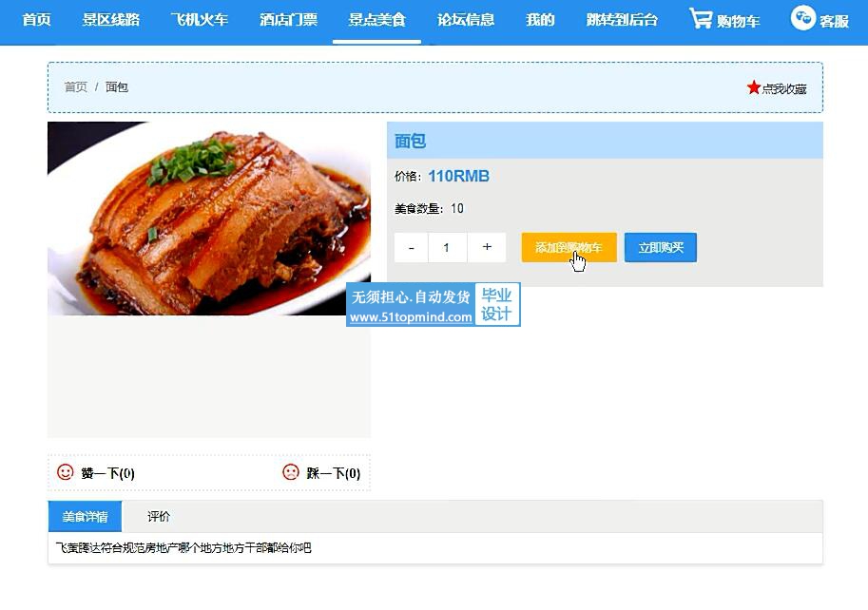Screen dimensions: 868x610
Task: Open the 景区线路 navigation item
Action: click(x=110, y=20)
